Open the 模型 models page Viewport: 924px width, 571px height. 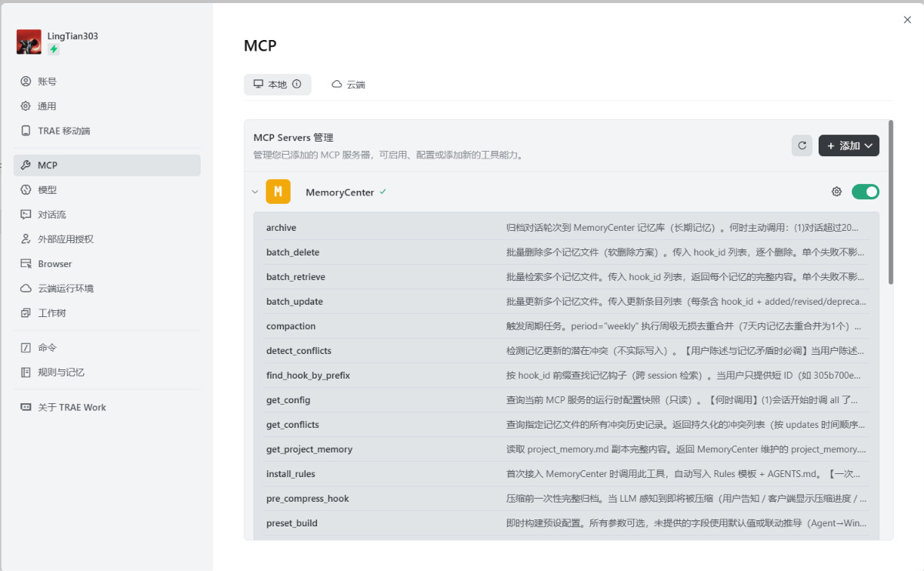107,190
